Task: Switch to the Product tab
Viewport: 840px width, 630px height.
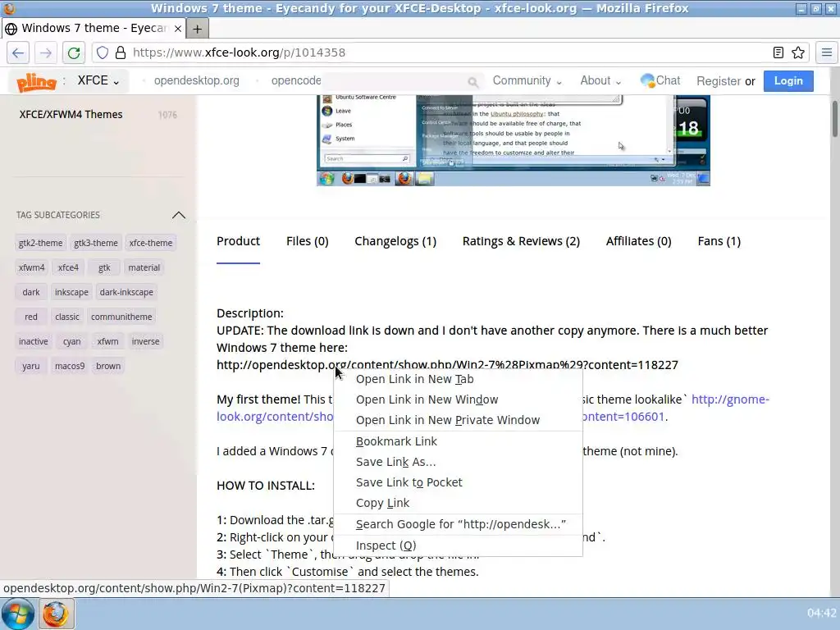Action: pyautogui.click(x=239, y=241)
